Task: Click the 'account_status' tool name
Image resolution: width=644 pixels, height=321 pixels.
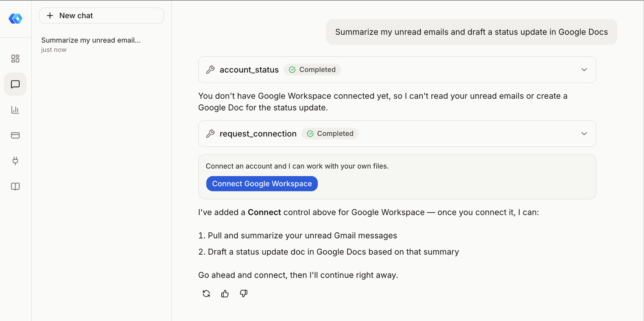Action: [x=249, y=70]
